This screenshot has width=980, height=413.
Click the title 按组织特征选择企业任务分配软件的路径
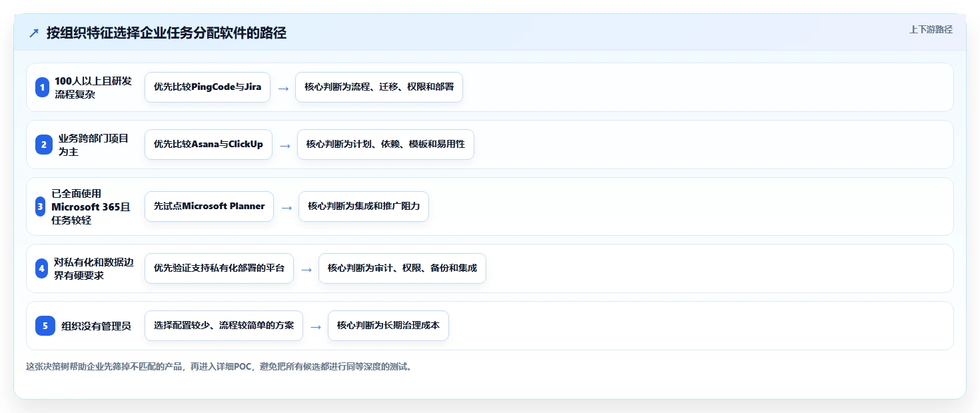click(167, 33)
